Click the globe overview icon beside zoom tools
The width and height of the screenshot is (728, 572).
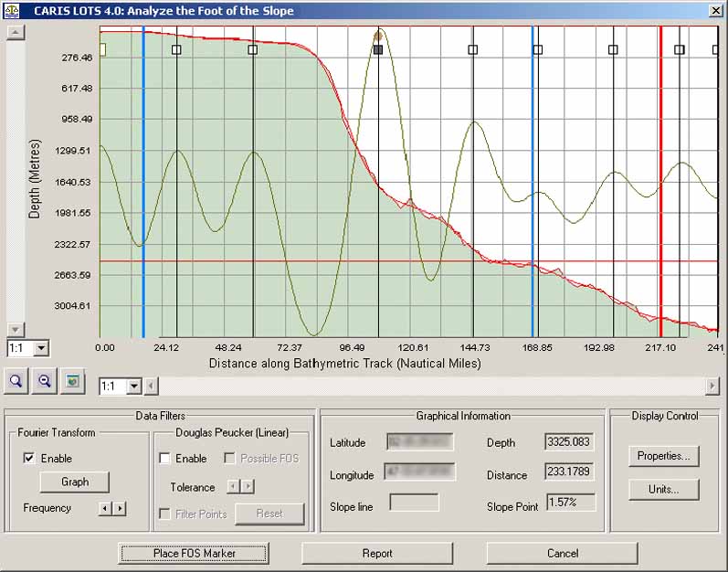[73, 381]
